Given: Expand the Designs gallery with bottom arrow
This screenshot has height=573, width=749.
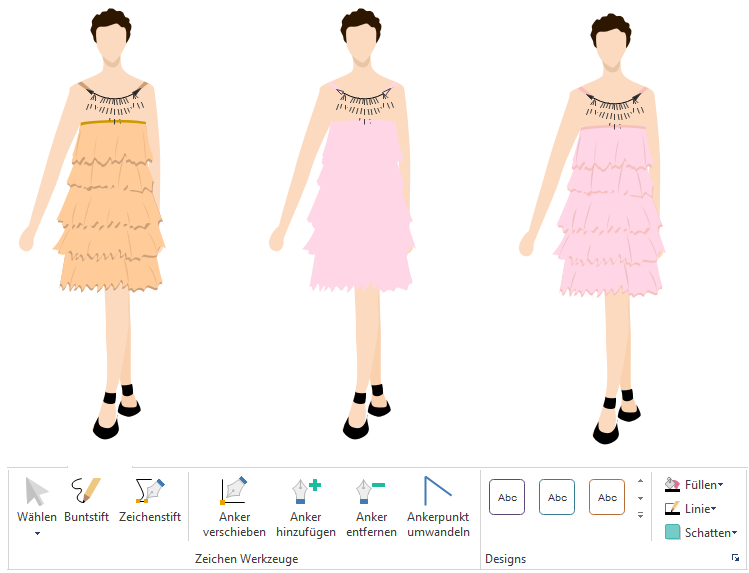Looking at the screenshot, I should [x=640, y=515].
